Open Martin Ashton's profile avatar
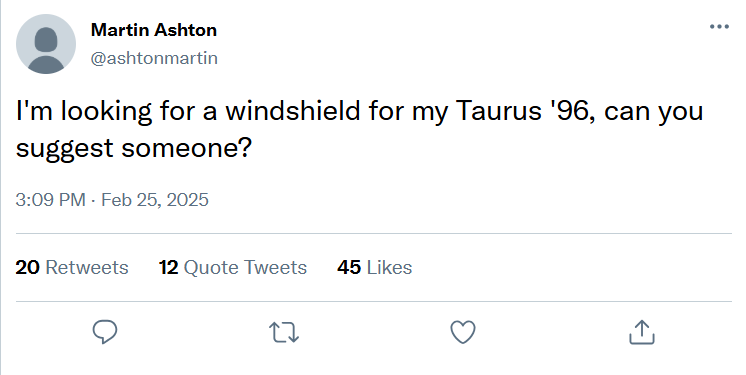 click(46, 44)
